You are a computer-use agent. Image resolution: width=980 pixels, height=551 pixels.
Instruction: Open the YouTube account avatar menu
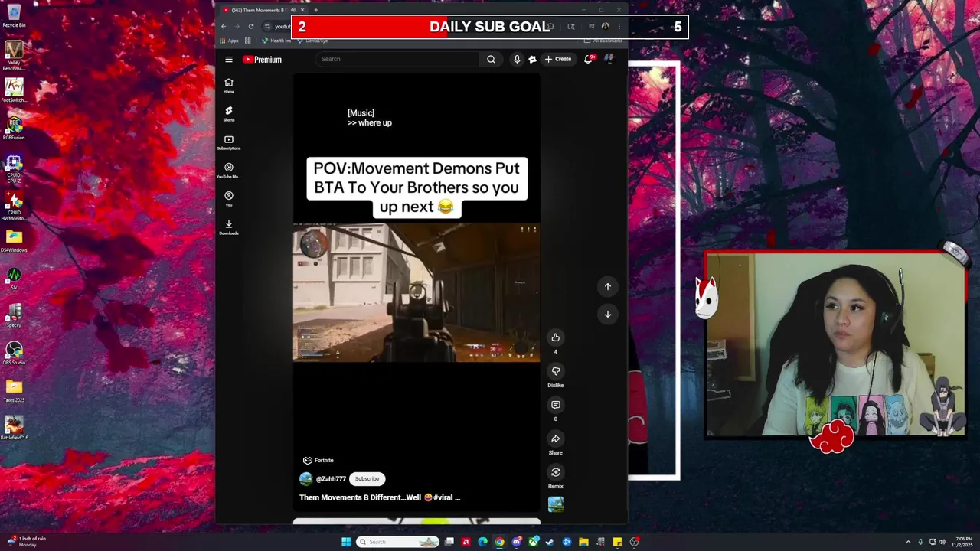click(x=609, y=59)
